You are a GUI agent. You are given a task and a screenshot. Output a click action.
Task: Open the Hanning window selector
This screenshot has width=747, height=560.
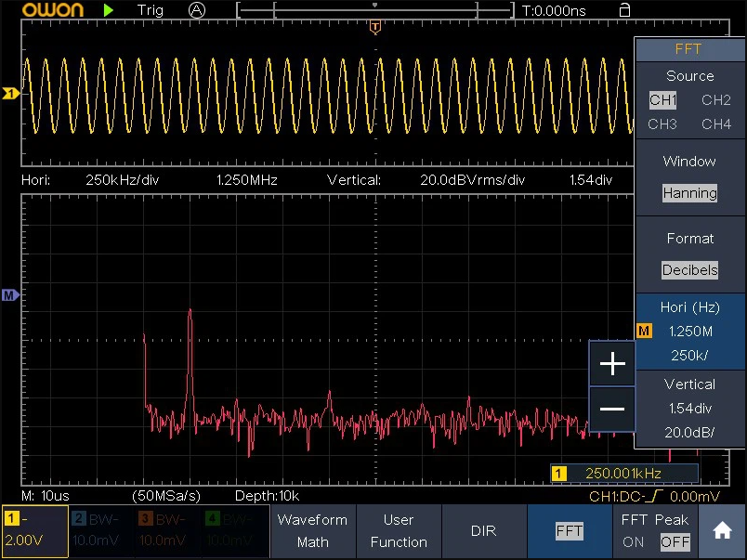(x=689, y=193)
